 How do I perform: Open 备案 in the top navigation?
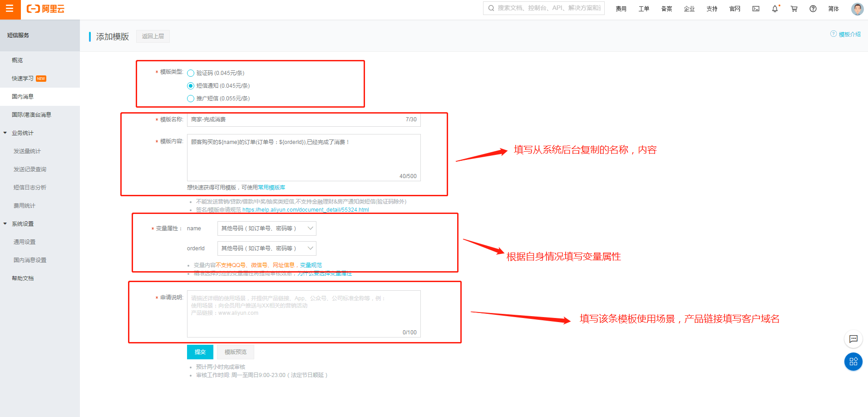click(666, 9)
